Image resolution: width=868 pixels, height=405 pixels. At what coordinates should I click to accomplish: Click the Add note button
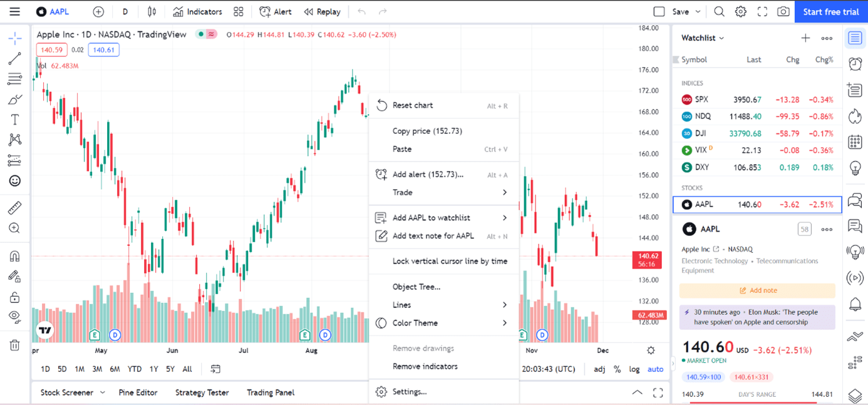[757, 290]
